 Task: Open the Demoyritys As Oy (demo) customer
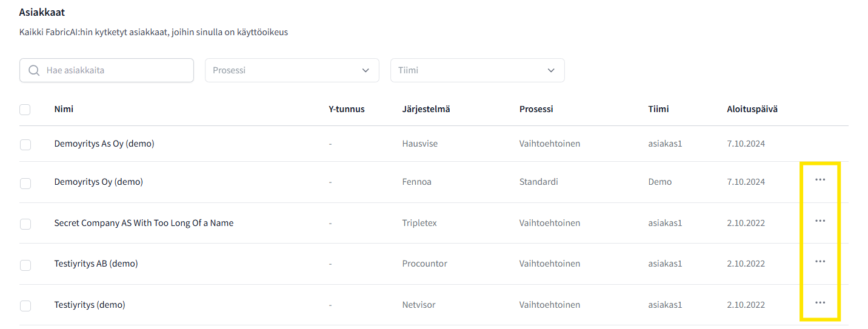[x=104, y=144]
